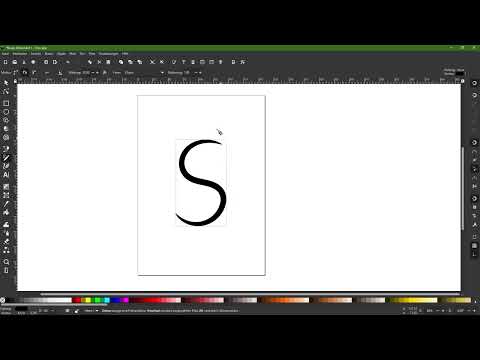Select the Star and polygon tool
The width and height of the screenshot is (480, 360).
[6, 120]
